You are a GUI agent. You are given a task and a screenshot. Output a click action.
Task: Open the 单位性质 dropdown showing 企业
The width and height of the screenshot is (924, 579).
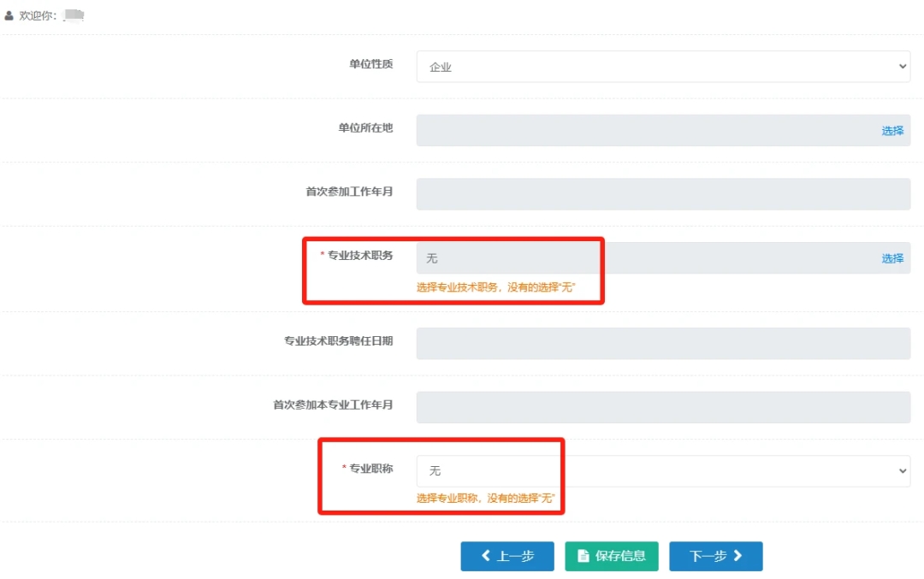(x=662, y=67)
